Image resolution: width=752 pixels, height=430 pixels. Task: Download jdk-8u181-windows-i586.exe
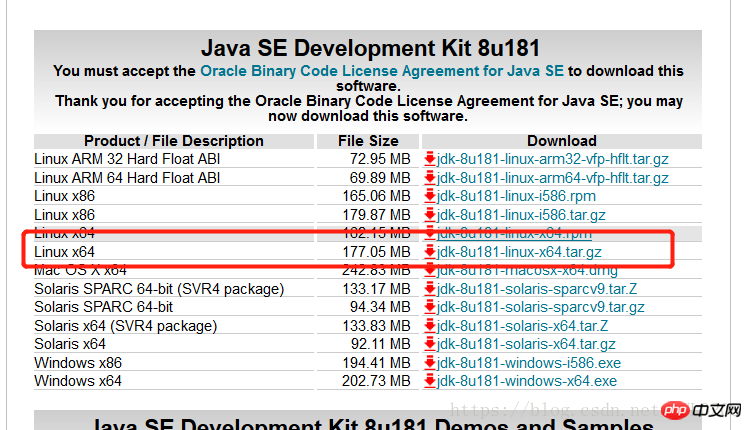[x=529, y=363]
